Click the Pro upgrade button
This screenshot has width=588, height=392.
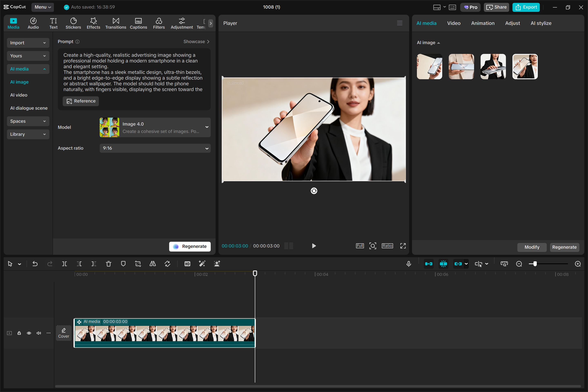(470, 7)
